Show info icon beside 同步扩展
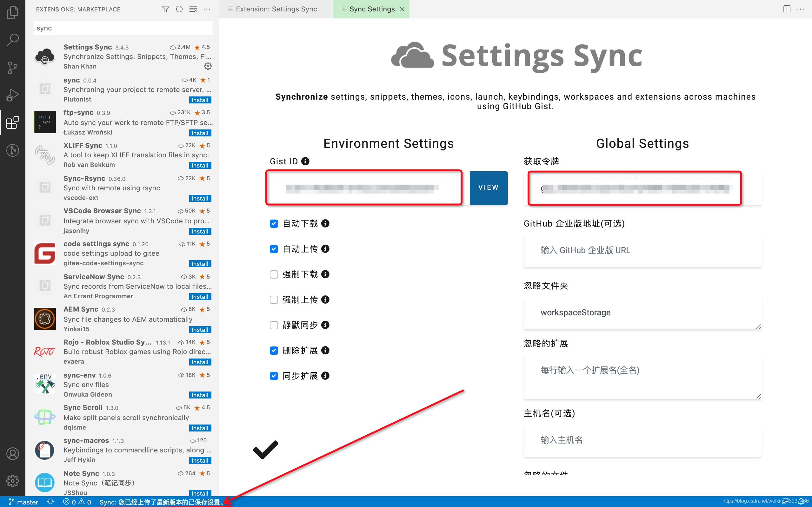Image resolution: width=812 pixels, height=507 pixels. (x=325, y=376)
